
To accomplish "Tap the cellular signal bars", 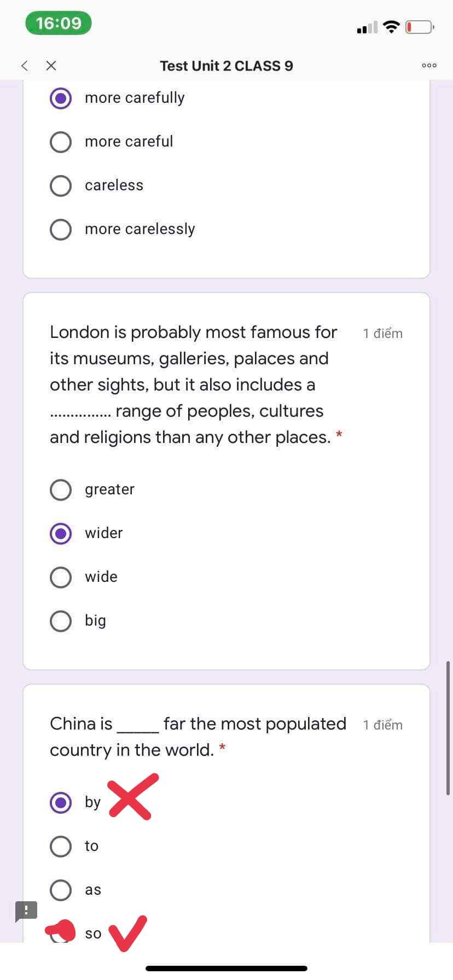I will [367, 27].
